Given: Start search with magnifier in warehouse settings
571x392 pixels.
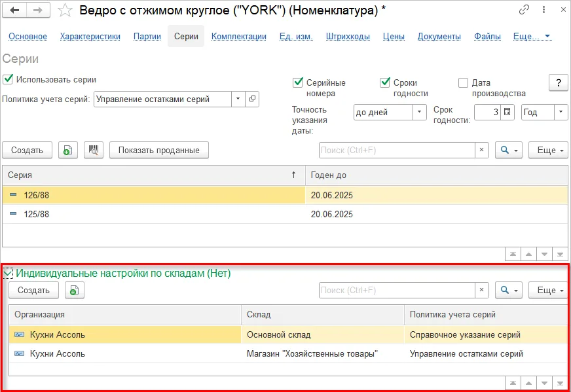Looking at the screenshot, I should click(509, 290).
